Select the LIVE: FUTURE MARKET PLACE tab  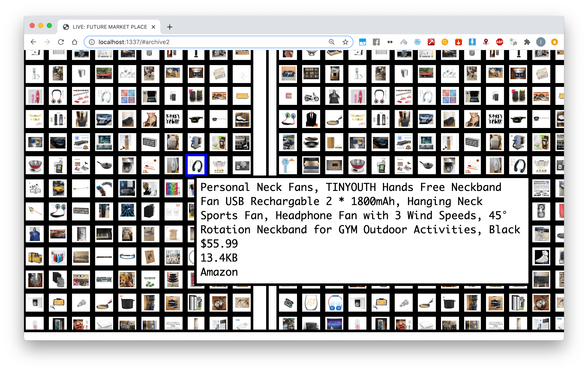tap(109, 27)
